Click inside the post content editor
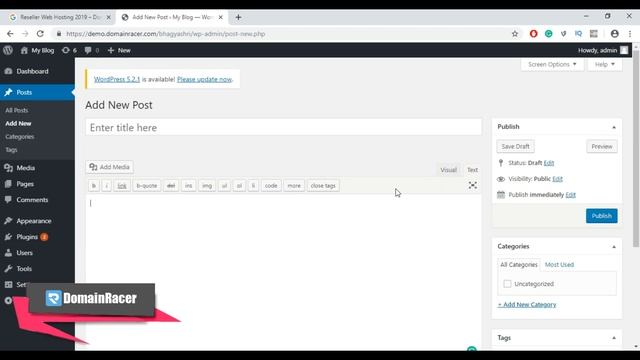This screenshot has width=640, height=360. click(283, 271)
